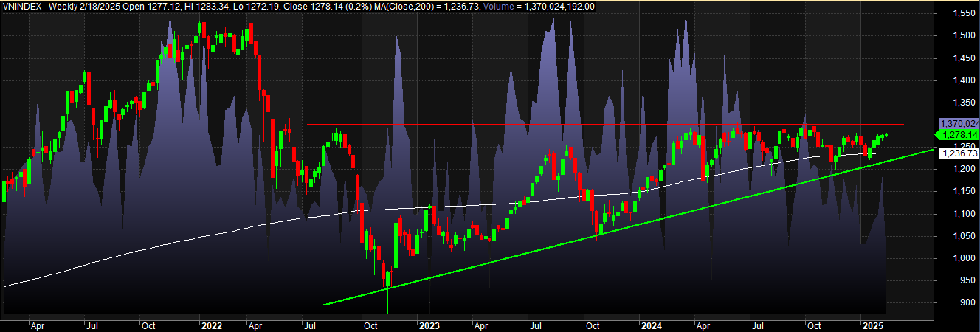This screenshot has height=332, width=980.
Task: Click the green 1,278.14 last price tag
Action: coord(957,135)
